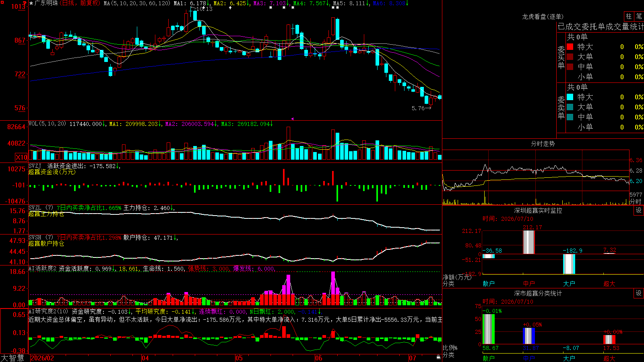The height and width of the screenshot is (362, 644).
Task: Click the star icon beside 广东明珠
Action: (x=31, y=3)
